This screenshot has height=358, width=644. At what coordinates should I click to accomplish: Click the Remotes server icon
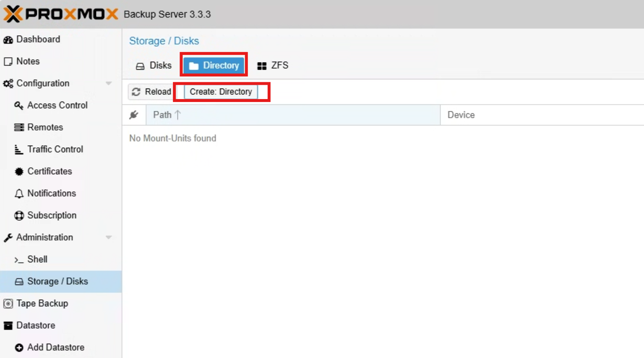(19, 127)
